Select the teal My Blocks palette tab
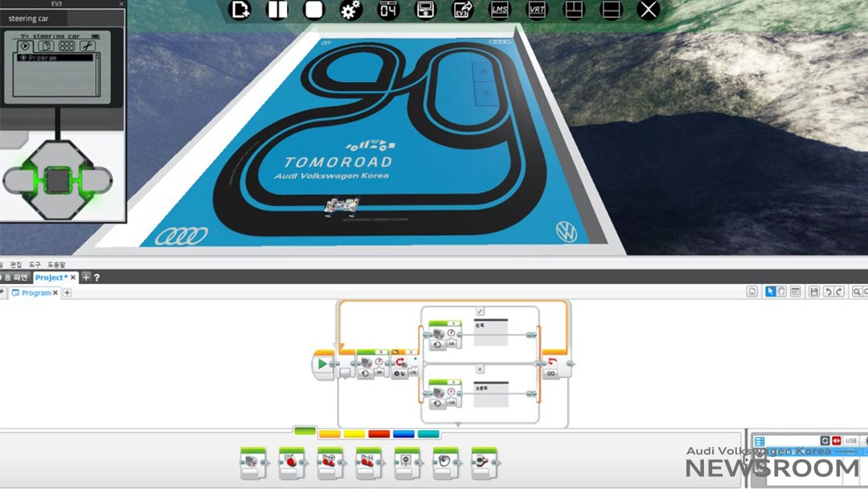The image size is (868, 489). (x=428, y=434)
